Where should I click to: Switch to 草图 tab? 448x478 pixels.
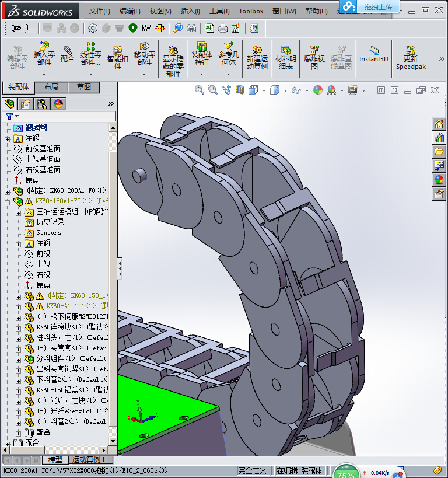point(84,87)
